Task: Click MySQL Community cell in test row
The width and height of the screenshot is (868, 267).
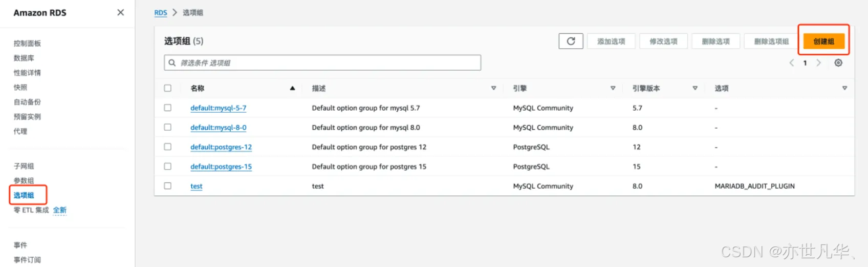Action: [543, 186]
